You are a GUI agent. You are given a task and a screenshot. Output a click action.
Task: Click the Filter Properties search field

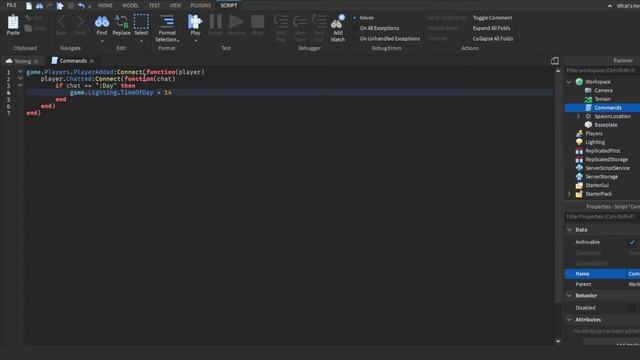602,217
